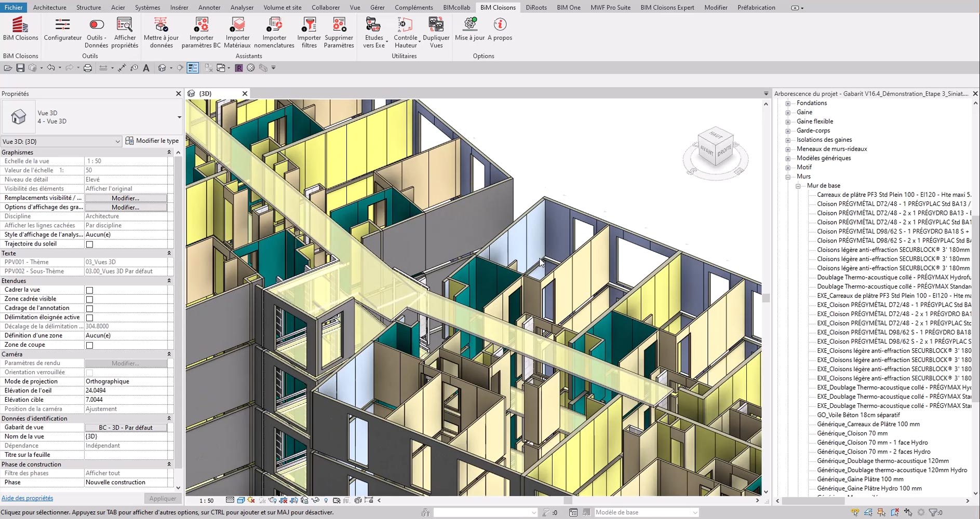Switch to the Préfabrication ribbon tab
Image resolution: width=980 pixels, height=519 pixels.
point(756,7)
